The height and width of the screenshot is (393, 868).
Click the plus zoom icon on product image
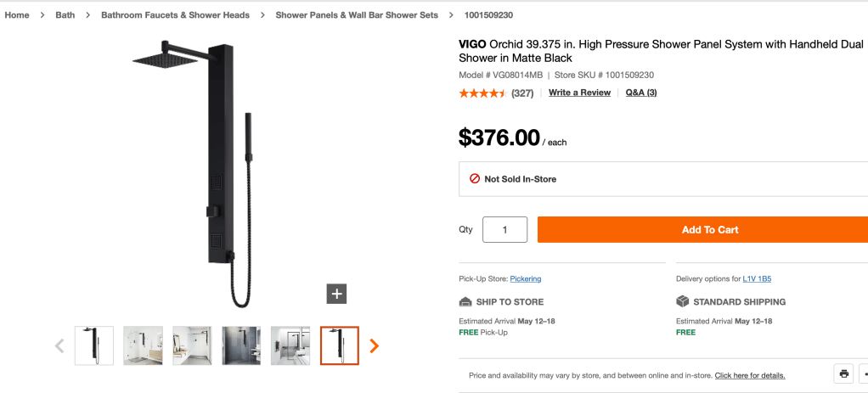click(337, 294)
